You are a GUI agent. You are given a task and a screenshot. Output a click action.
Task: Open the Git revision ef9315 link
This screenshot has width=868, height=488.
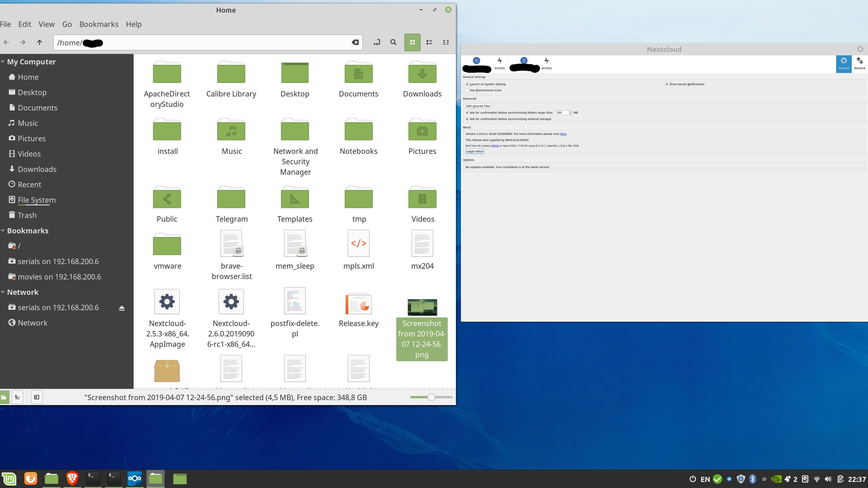pos(495,145)
